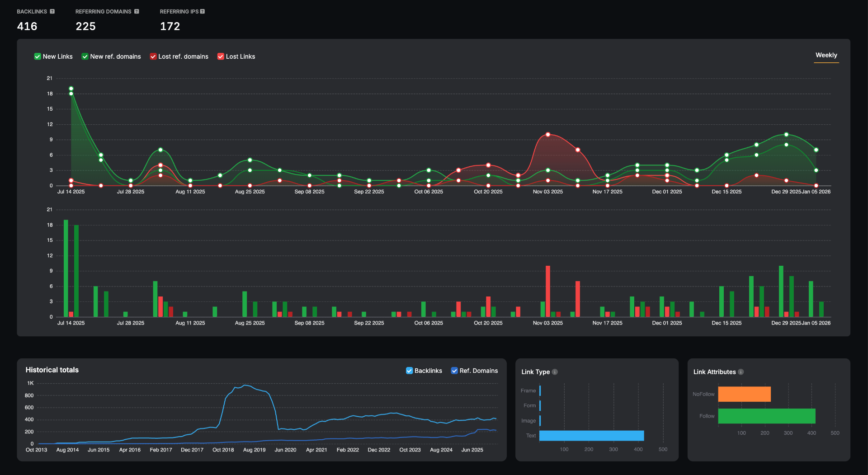Uncheck Backlinks in Historical totals

coord(409,371)
